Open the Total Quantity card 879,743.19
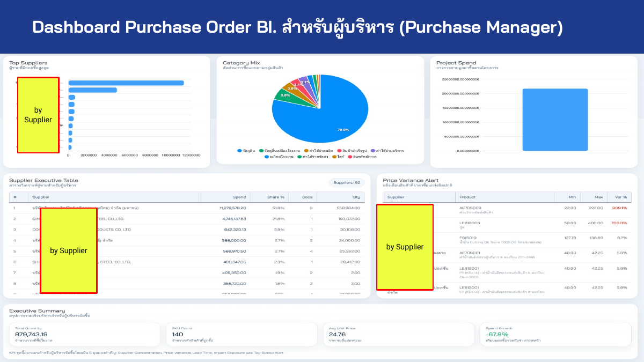The image size is (644, 362). (x=85, y=334)
